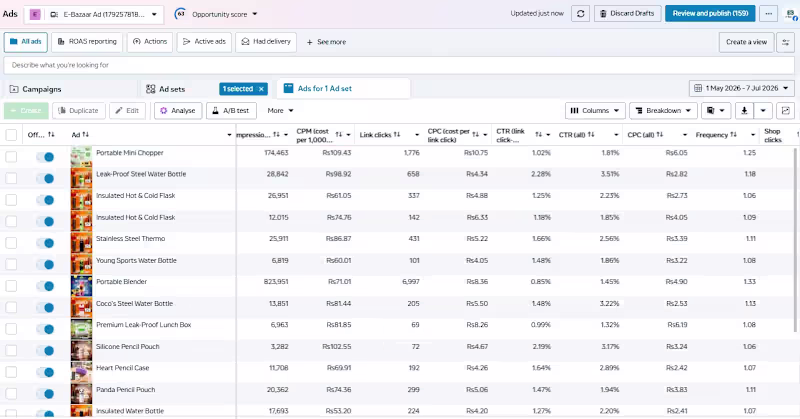Viewport: 800px width, 419px height.
Task: Sort by Off/On column arrows
Action: (x=51, y=135)
